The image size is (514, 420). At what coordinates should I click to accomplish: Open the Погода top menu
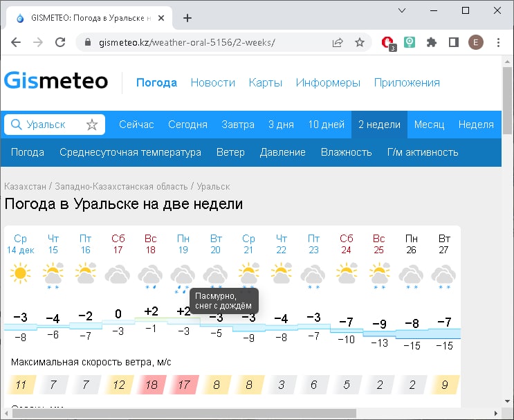coord(157,82)
